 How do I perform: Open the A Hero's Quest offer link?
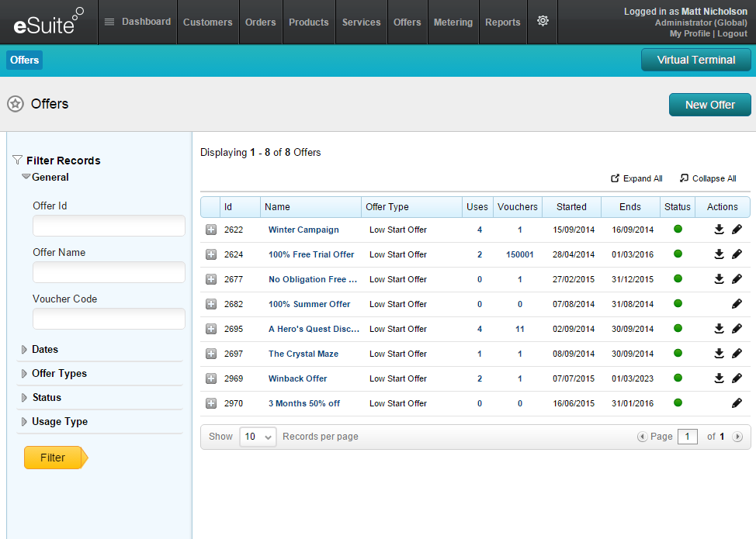coord(314,329)
